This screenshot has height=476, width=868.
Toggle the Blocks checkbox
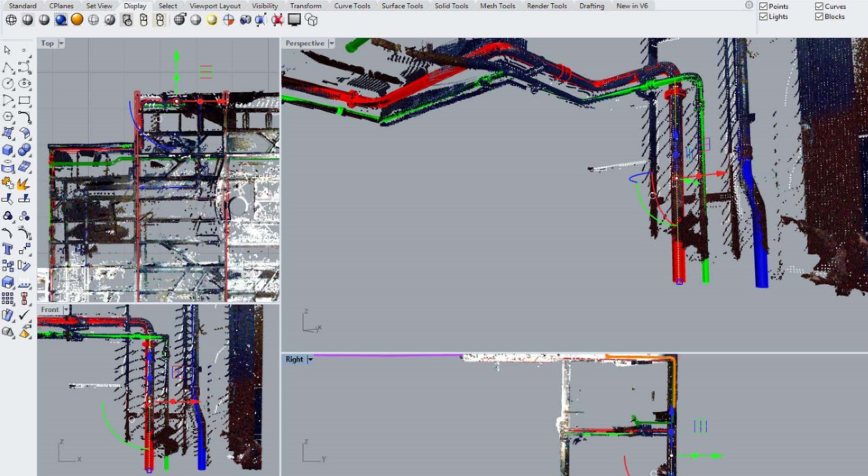coord(819,17)
